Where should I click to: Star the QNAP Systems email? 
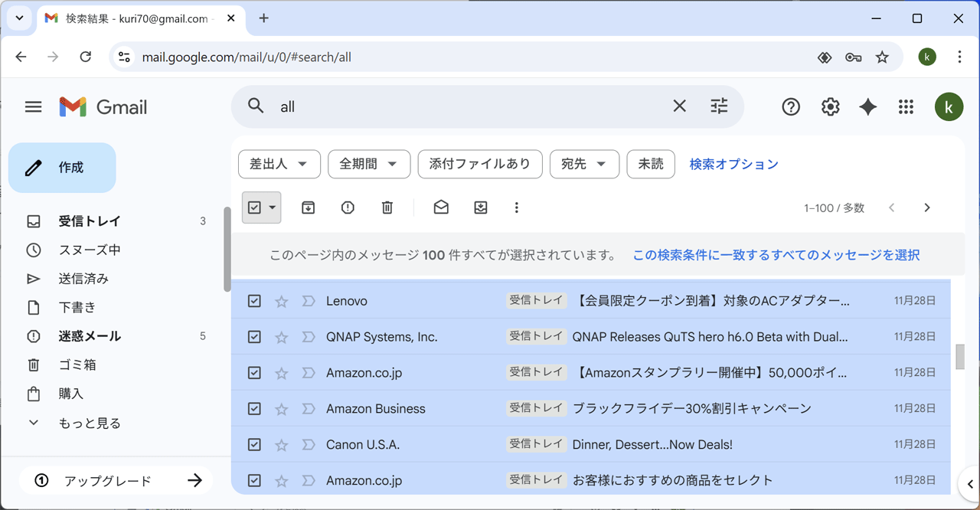[x=281, y=336]
